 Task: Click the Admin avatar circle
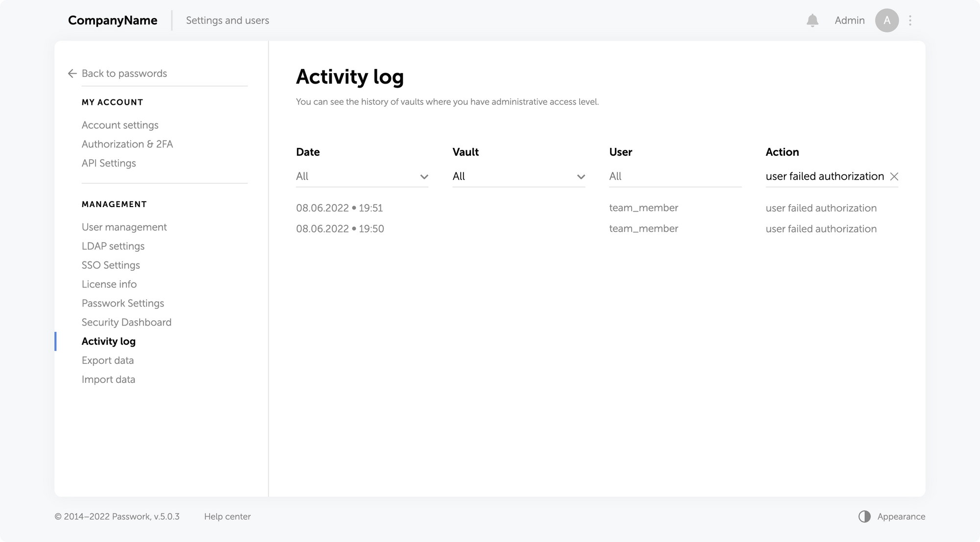tap(886, 21)
